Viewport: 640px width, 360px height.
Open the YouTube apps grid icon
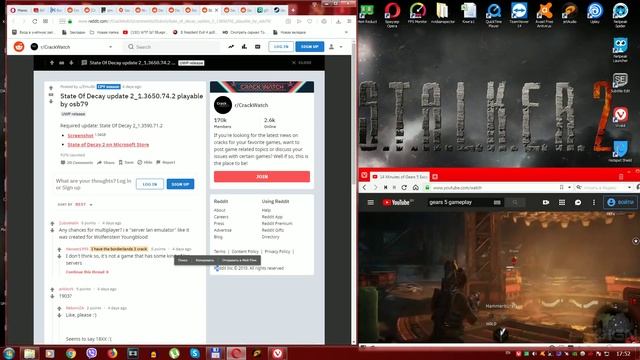pos(562,202)
